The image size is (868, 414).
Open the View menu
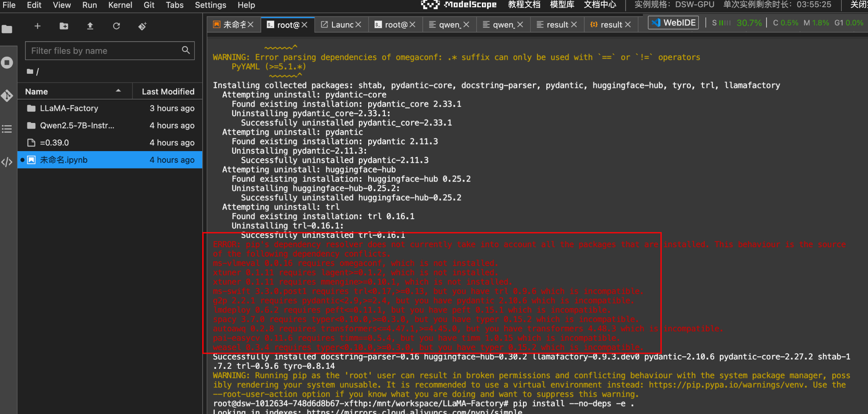[62, 5]
